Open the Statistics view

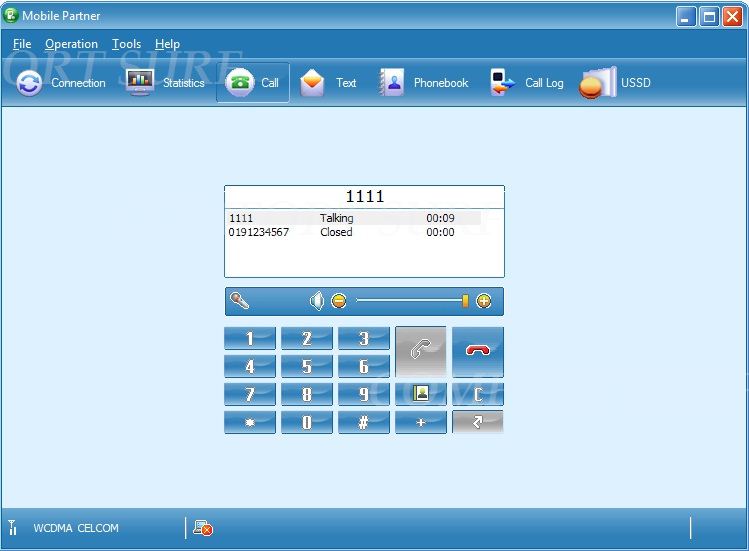tap(166, 83)
